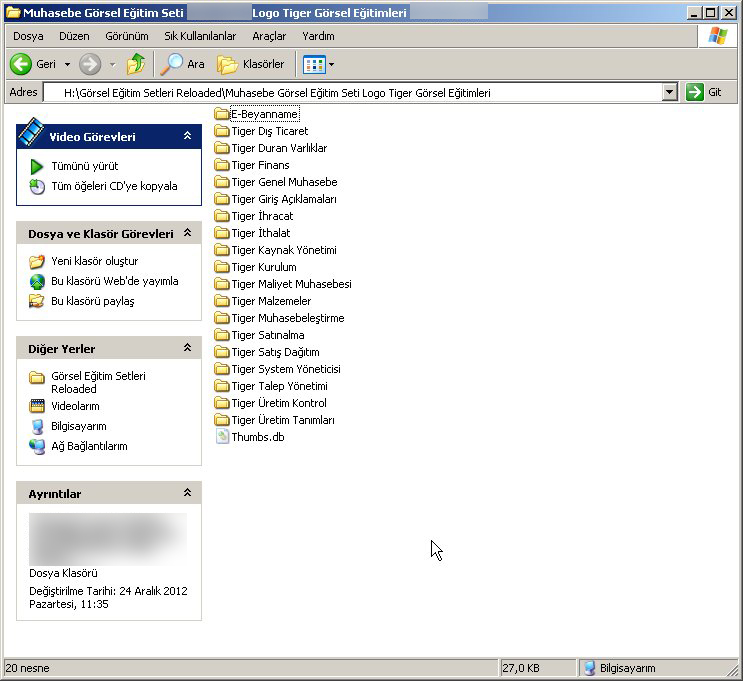Select the Tiger Muhasebeleştirme folder icon
Image resolution: width=743 pixels, height=681 pixels.
pyautogui.click(x=221, y=318)
